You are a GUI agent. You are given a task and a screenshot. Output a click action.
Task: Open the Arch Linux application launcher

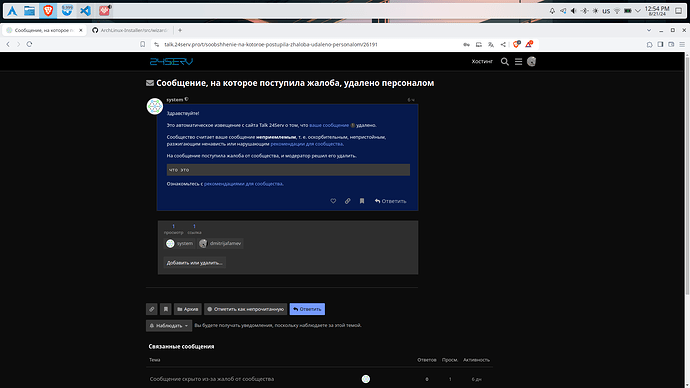click(x=12, y=11)
